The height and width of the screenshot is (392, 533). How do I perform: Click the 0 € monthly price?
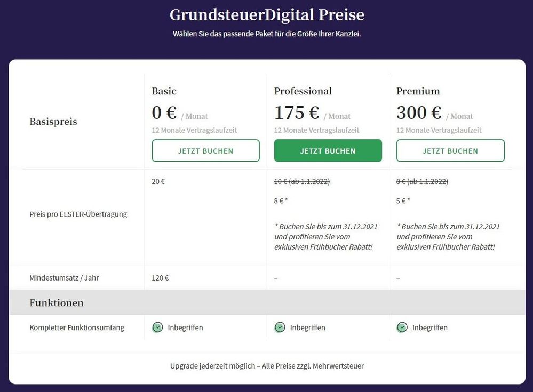(x=164, y=113)
